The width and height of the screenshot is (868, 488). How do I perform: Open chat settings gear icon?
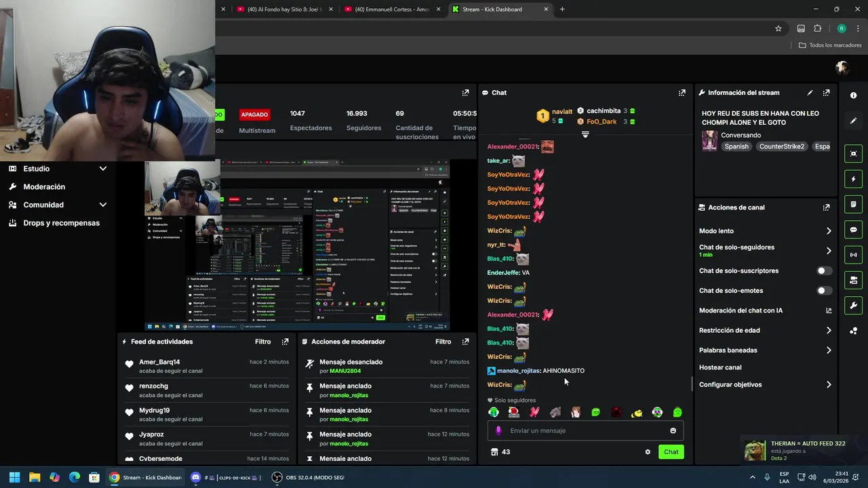tap(648, 452)
